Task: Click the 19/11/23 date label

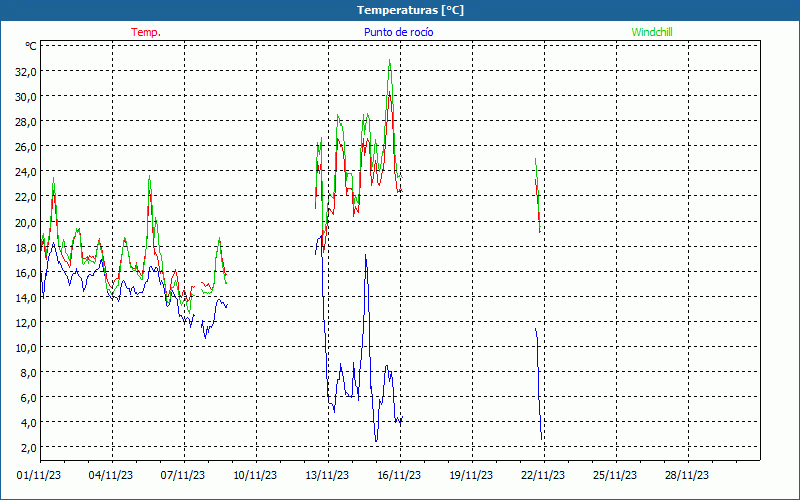Action: (x=471, y=475)
